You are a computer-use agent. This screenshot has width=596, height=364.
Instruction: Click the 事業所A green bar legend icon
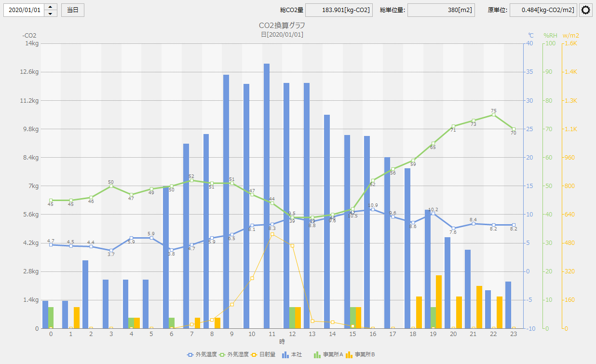click(317, 354)
